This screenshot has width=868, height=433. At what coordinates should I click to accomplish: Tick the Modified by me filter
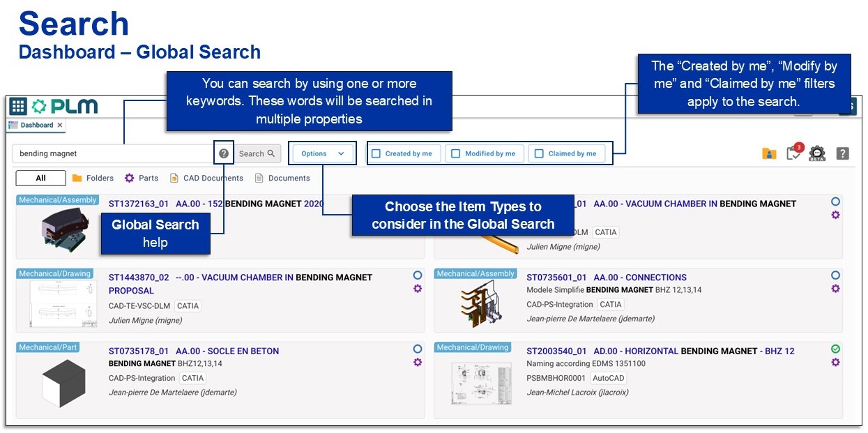(456, 153)
